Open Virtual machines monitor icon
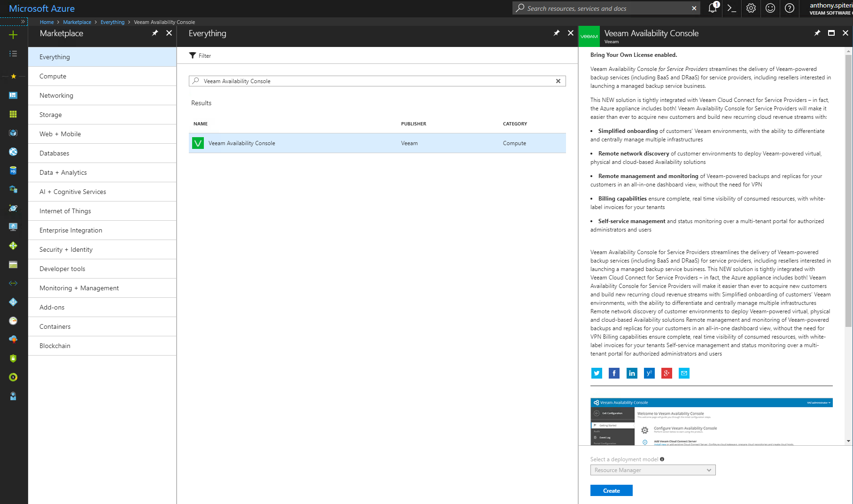 click(13, 227)
